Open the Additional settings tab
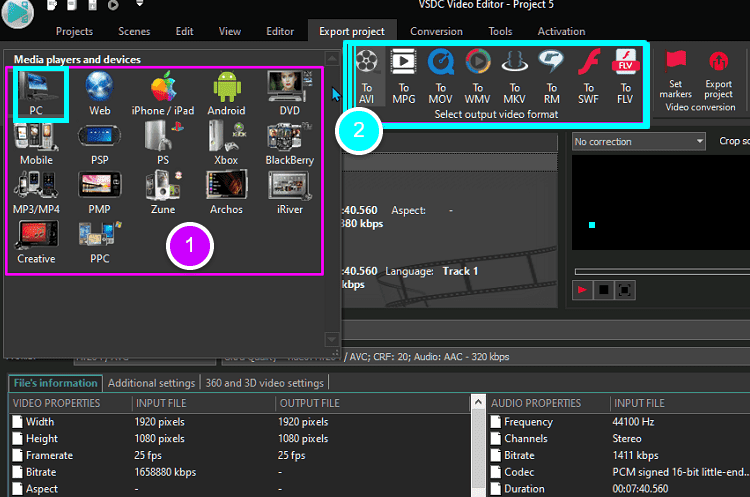Image resolution: width=750 pixels, height=497 pixels. (151, 383)
